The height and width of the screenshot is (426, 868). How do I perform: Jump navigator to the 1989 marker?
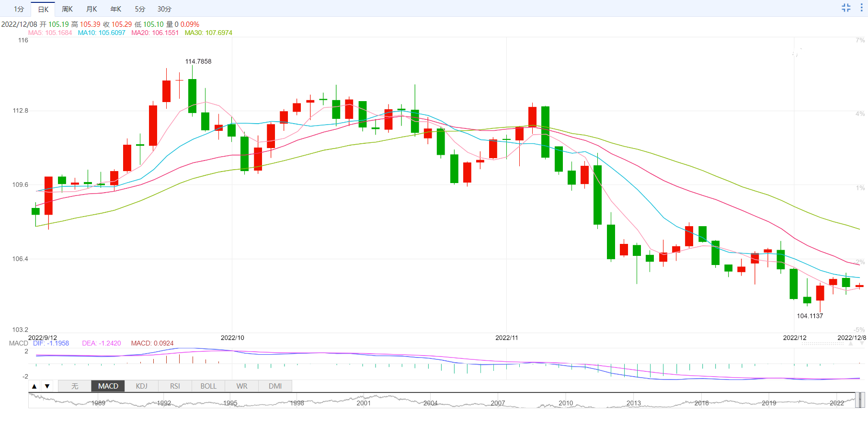point(98,403)
